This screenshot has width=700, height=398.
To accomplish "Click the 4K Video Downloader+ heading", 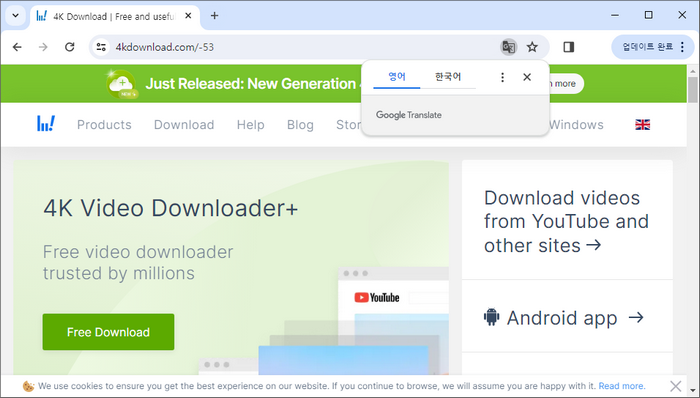I will [x=171, y=208].
